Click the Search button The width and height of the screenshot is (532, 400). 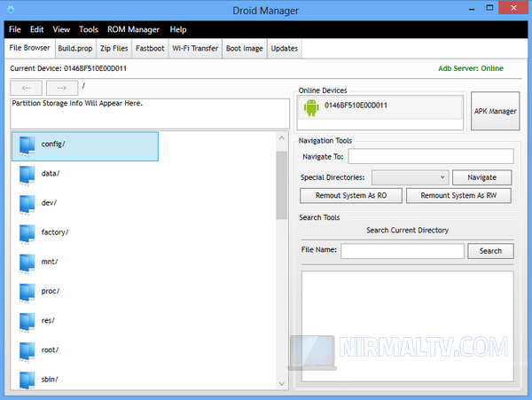click(x=490, y=251)
